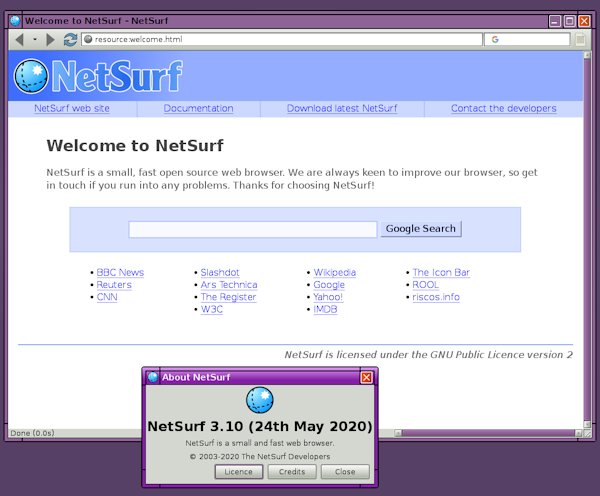Open The Icon Bar link
Screen dimensions: 600x496
(x=441, y=272)
